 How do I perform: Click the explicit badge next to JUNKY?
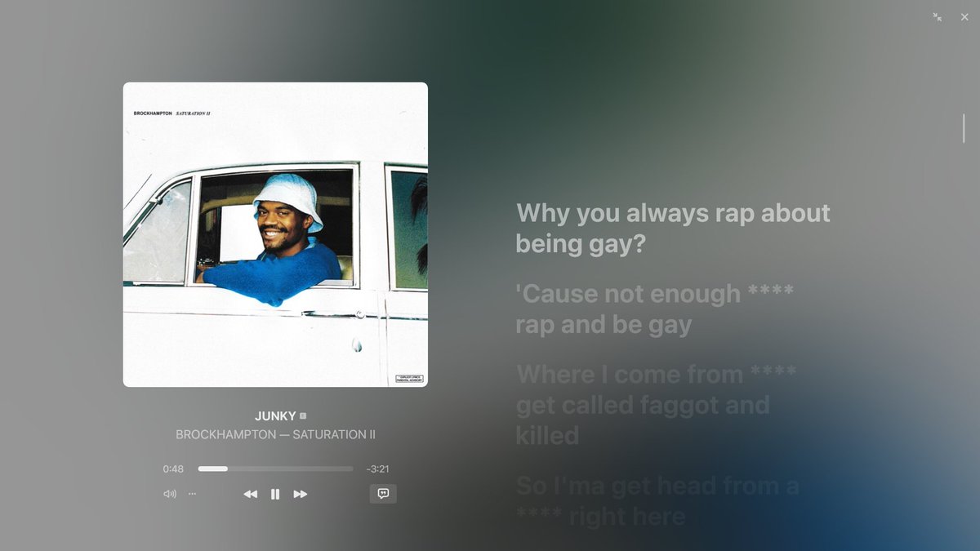(x=303, y=416)
